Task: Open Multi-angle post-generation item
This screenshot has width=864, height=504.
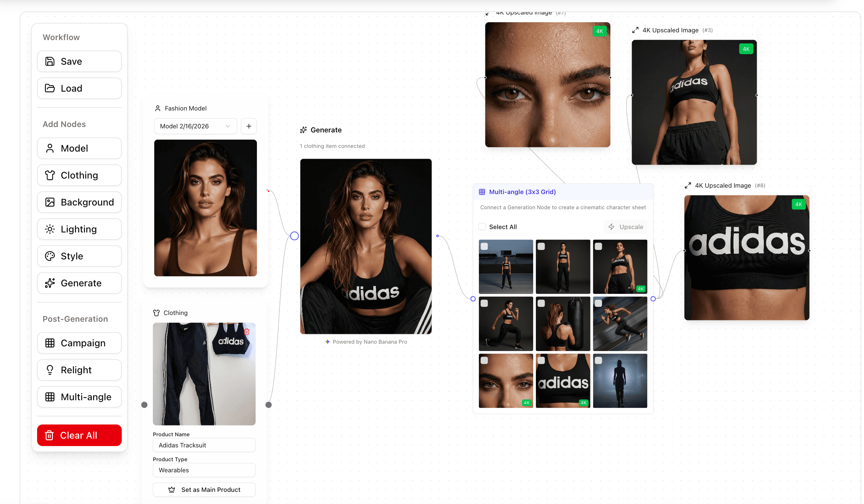Action: tap(79, 397)
